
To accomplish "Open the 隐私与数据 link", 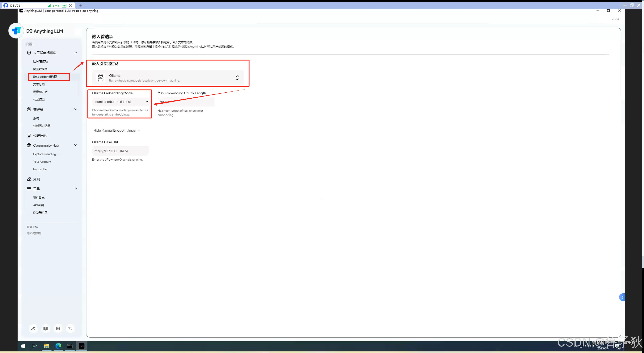I will tap(33, 233).
